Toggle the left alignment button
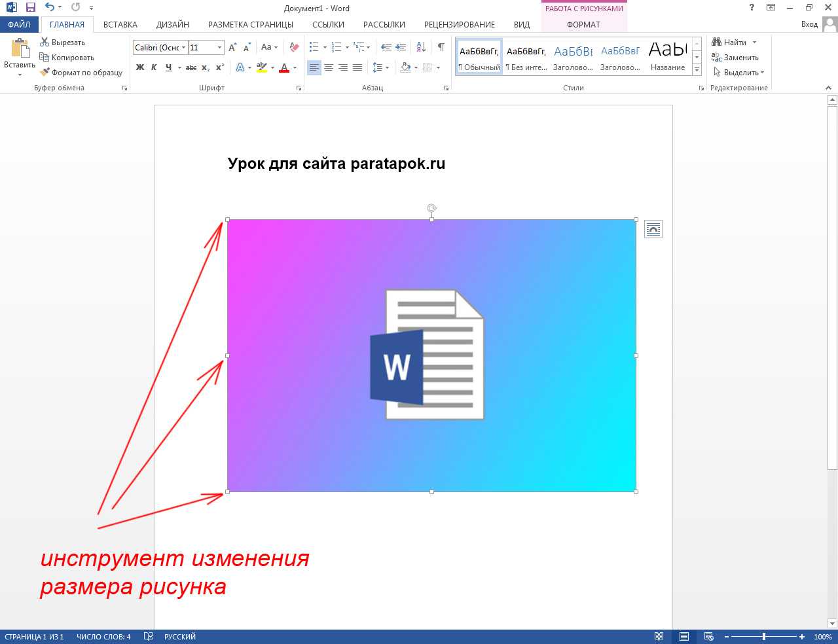This screenshot has width=838, height=644. pos(314,67)
